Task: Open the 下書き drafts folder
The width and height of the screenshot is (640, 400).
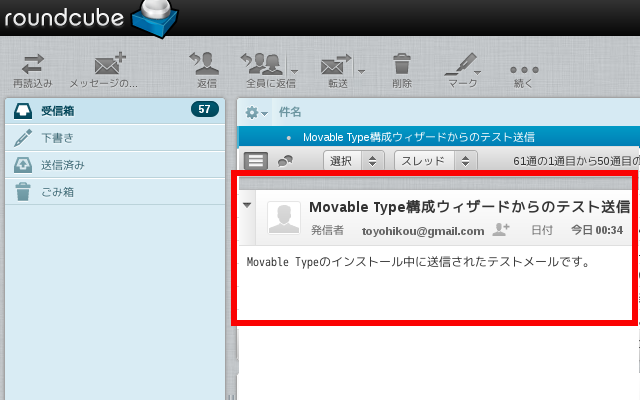Action: [56, 137]
